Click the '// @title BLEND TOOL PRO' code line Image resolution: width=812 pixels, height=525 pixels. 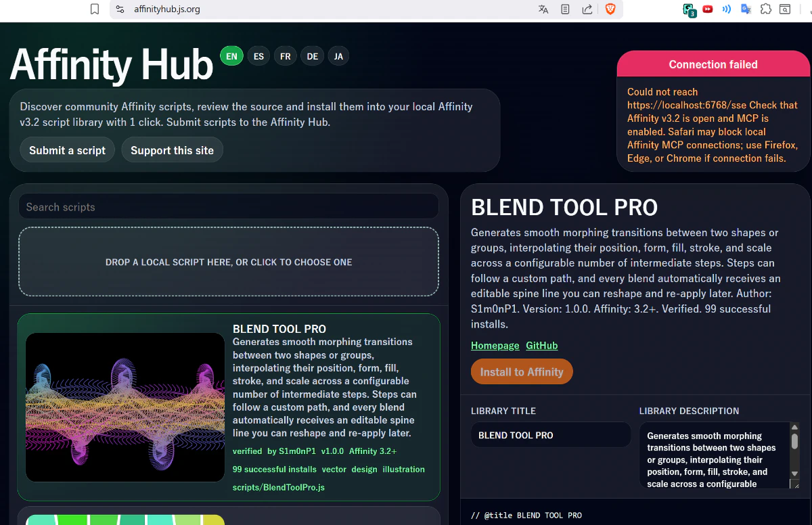click(526, 516)
